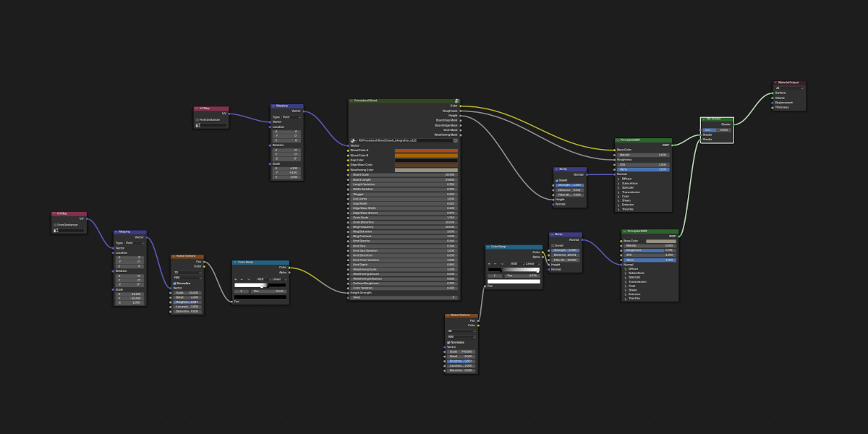Click the gradient bar of Pos 0.044 Color Ramp
Screen dimensions: 868x434
[x=260, y=285]
